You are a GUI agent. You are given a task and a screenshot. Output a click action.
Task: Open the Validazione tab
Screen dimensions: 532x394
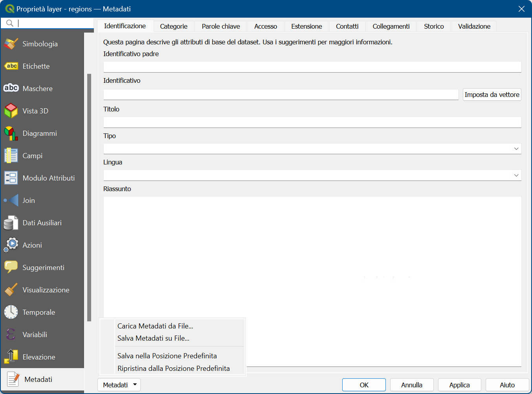(474, 26)
